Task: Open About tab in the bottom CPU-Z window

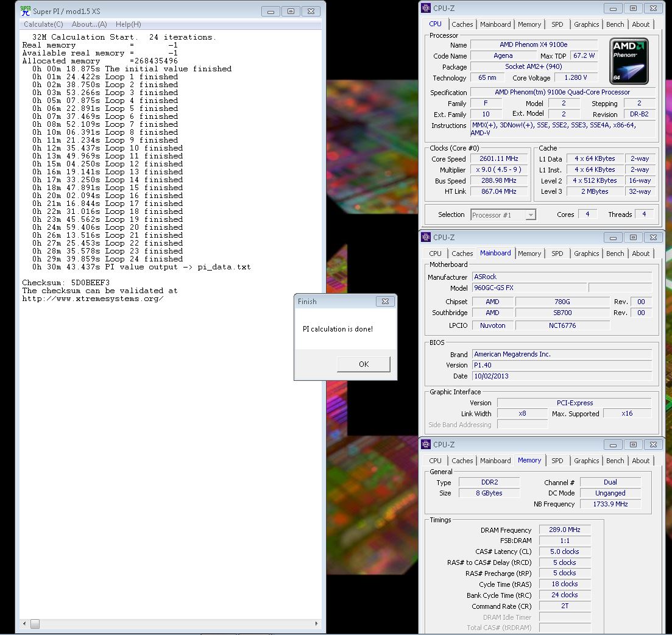Action: tap(640, 461)
